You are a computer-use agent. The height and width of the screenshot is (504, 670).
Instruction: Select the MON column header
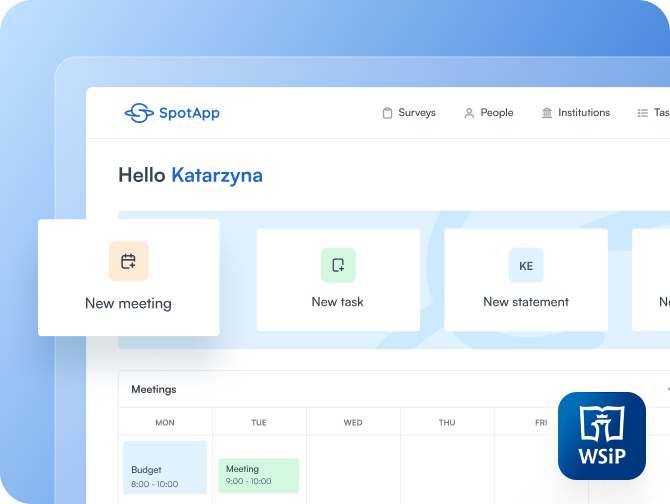(x=165, y=422)
